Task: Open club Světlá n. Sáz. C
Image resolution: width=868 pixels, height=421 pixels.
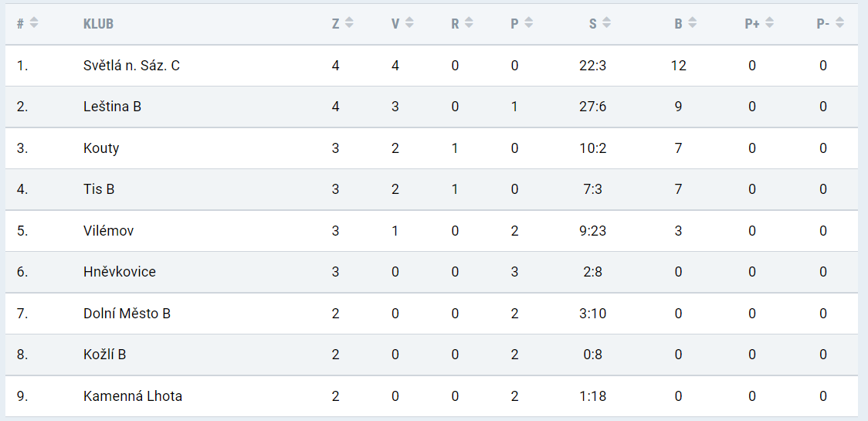Action: point(132,66)
